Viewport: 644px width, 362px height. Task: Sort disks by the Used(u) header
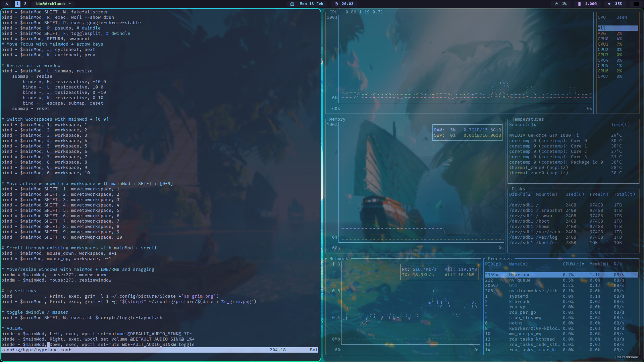tap(575, 194)
